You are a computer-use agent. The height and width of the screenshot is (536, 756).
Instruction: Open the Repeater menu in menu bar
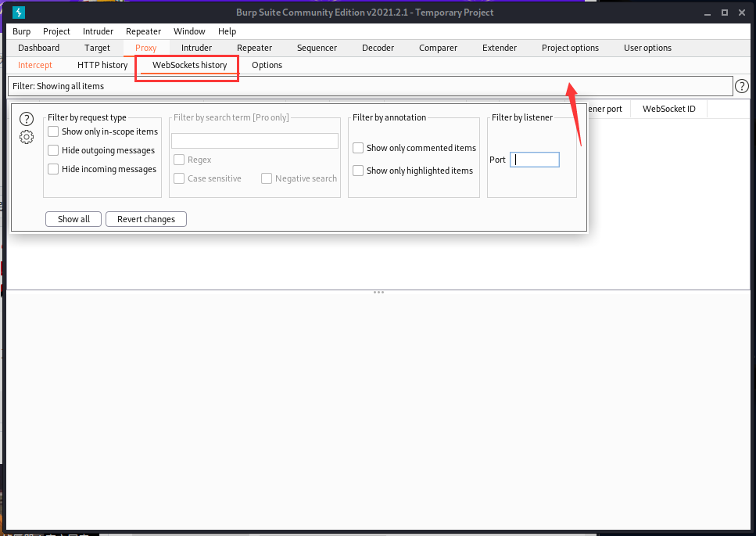[143, 31]
